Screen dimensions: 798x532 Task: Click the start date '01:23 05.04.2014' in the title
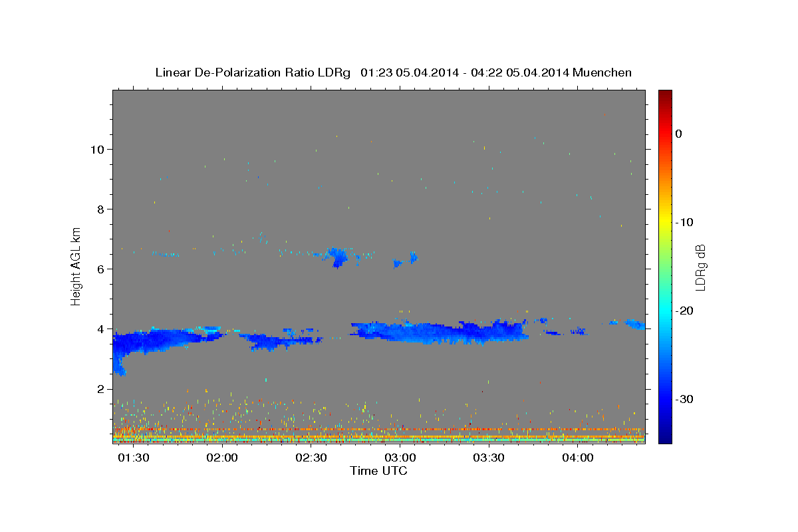click(409, 72)
